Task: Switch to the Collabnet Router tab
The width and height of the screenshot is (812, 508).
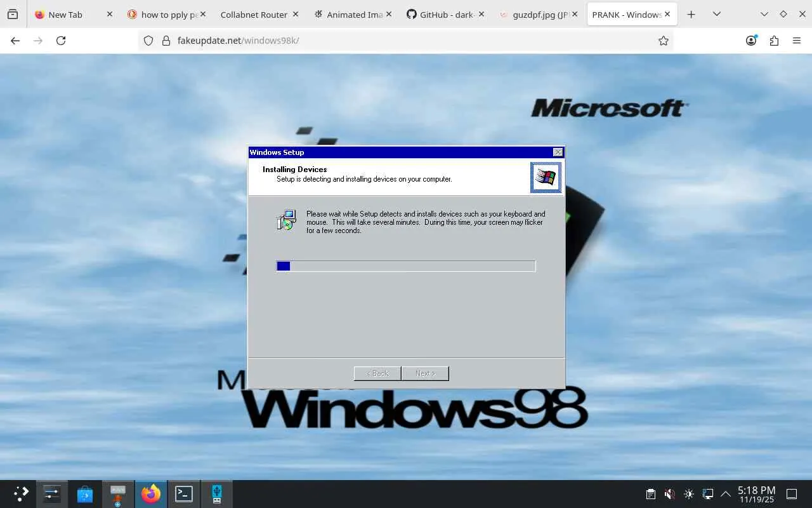Action: tap(254, 15)
